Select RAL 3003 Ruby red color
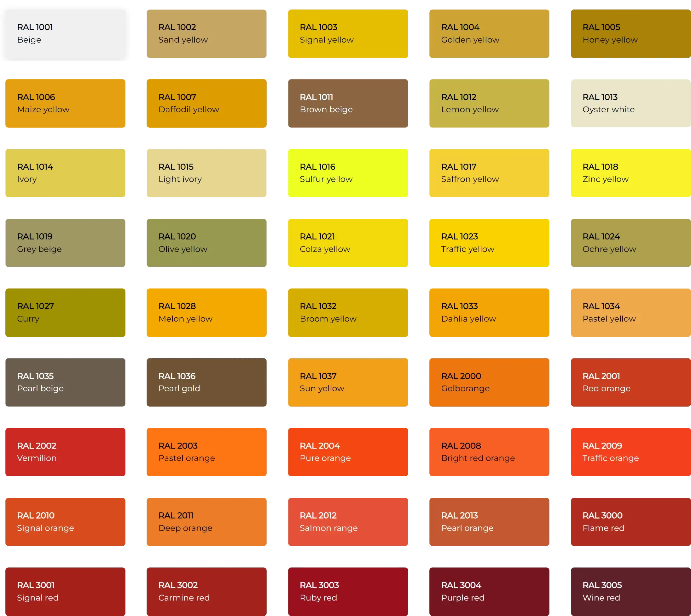691x616 pixels. (348, 591)
